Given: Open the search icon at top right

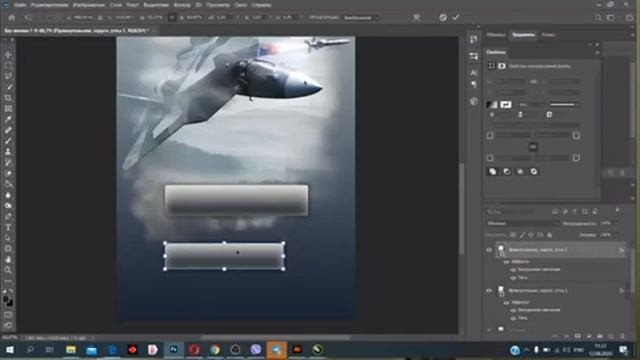Looking at the screenshot, I should point(598,18).
